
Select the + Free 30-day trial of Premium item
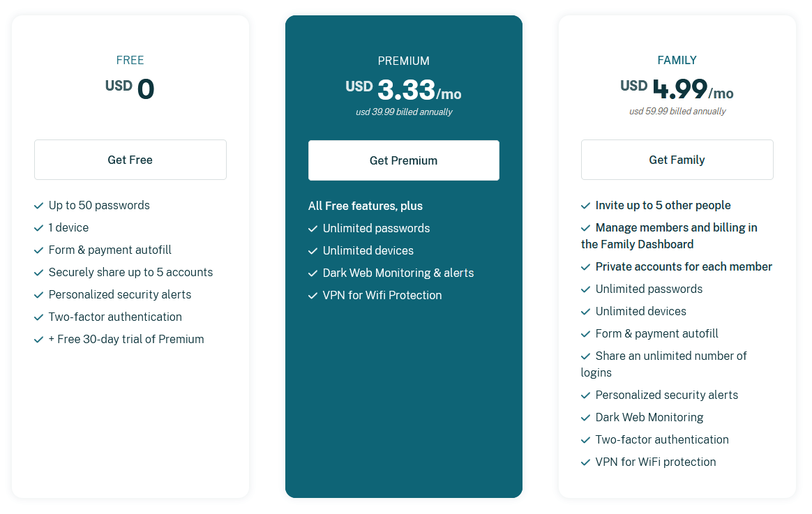coord(126,339)
